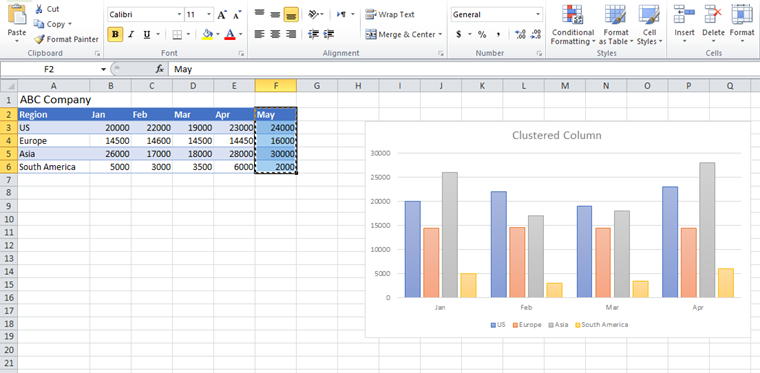Click the Insert Function fx icon
The image size is (760, 373).
(159, 69)
